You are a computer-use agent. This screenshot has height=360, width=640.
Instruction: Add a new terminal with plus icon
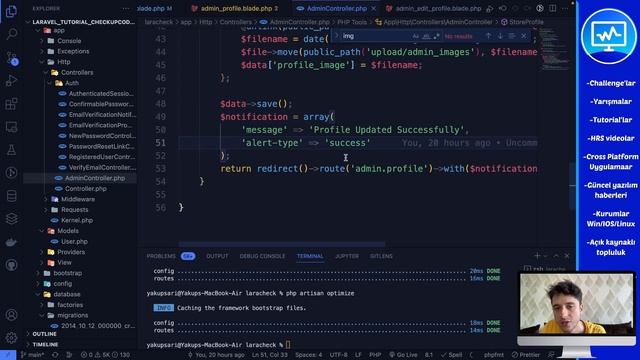(537, 256)
